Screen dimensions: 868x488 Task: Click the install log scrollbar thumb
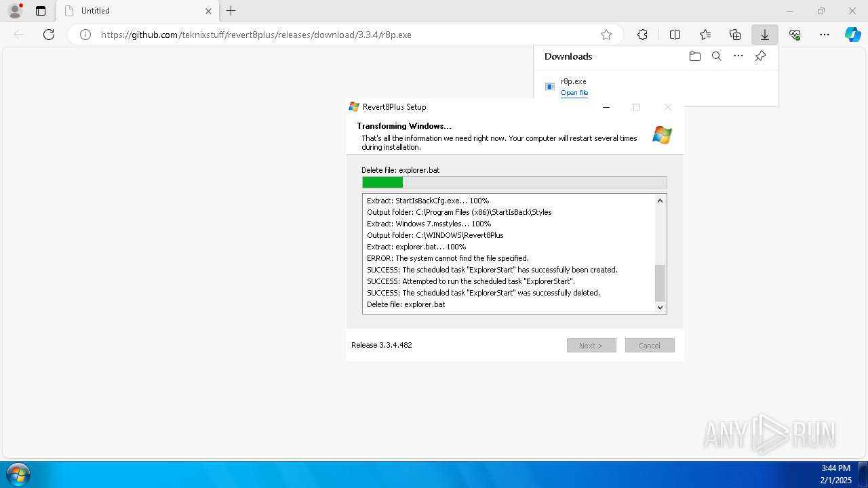coord(660,283)
